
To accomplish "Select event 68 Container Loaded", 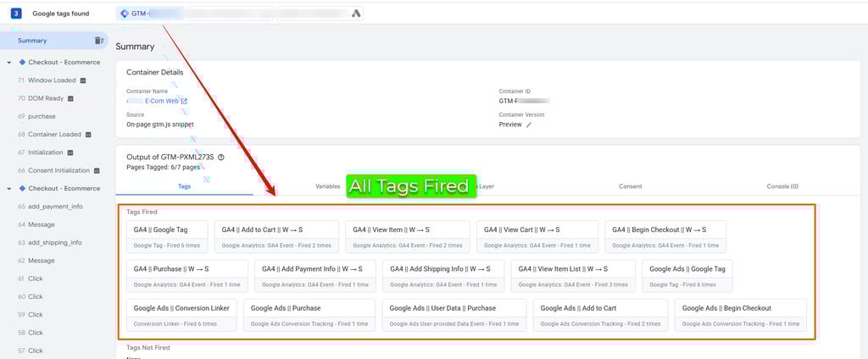I will [55, 135].
